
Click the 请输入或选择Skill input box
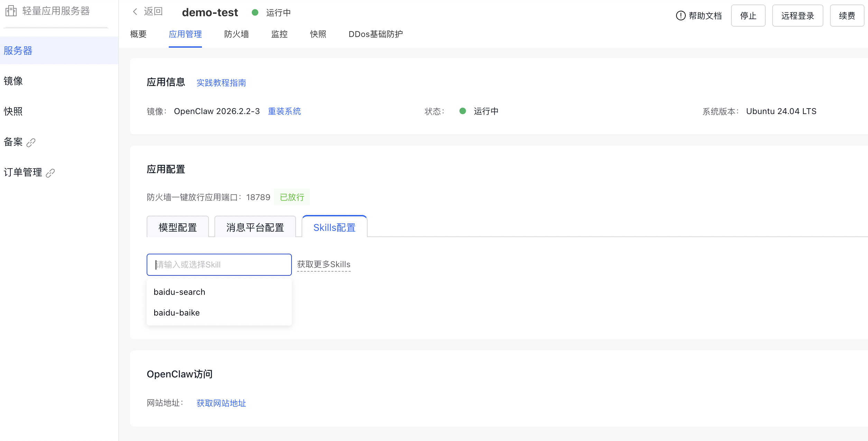coord(219,265)
